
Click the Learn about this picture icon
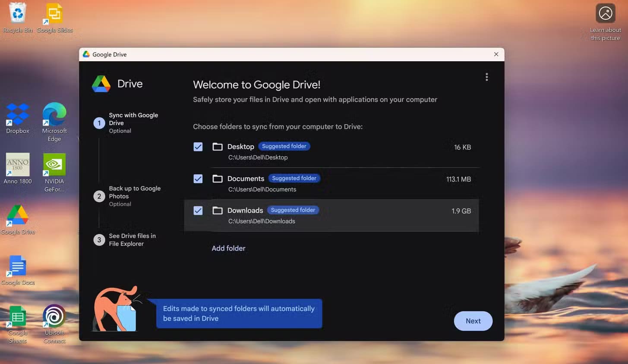coord(605,14)
